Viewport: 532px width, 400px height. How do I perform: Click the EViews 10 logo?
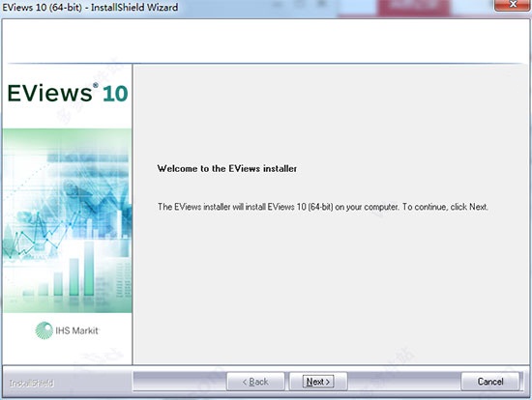coord(68,93)
